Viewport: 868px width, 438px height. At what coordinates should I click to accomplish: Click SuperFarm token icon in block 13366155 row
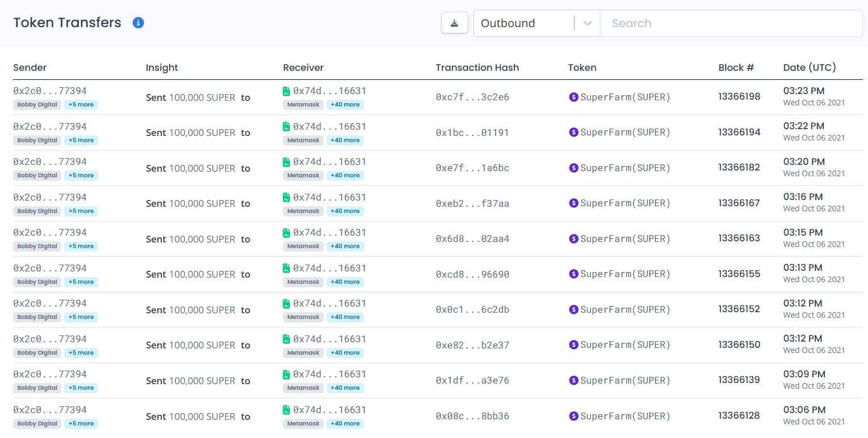pos(573,274)
